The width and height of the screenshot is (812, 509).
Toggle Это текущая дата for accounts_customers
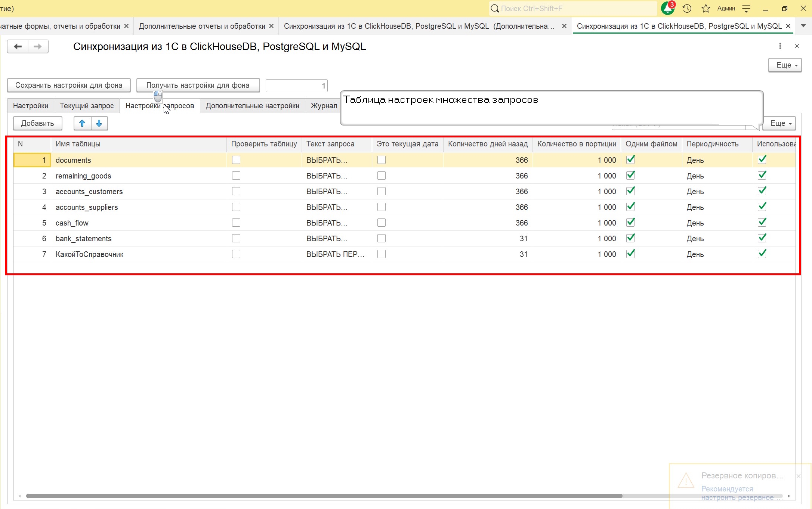[x=382, y=191]
